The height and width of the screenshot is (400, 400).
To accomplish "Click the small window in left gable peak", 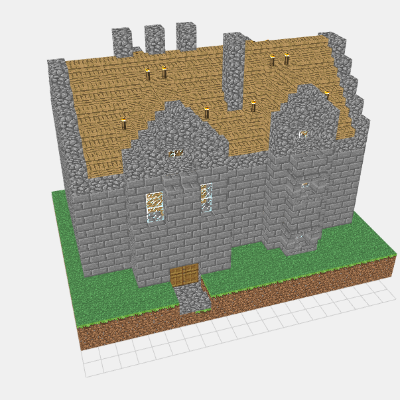I will [176, 153].
